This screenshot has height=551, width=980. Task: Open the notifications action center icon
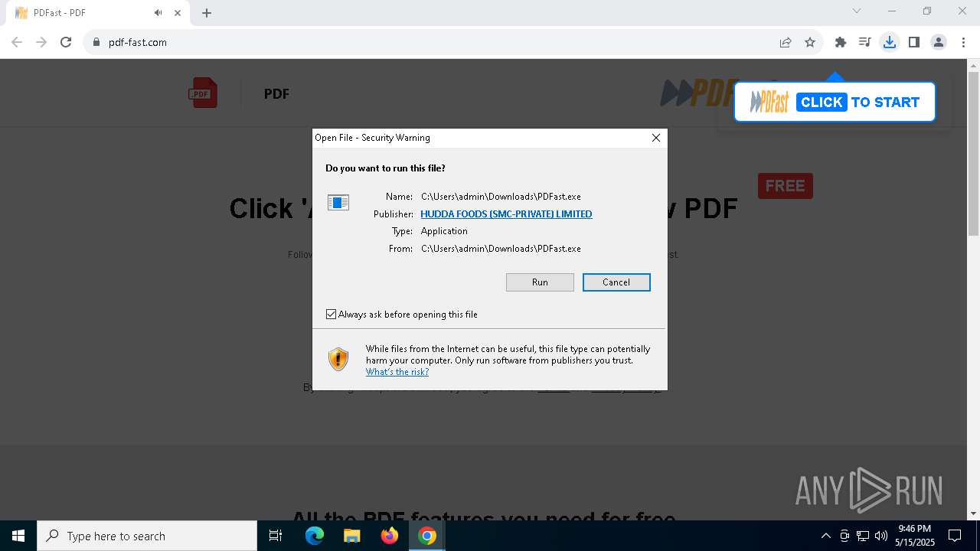click(955, 536)
